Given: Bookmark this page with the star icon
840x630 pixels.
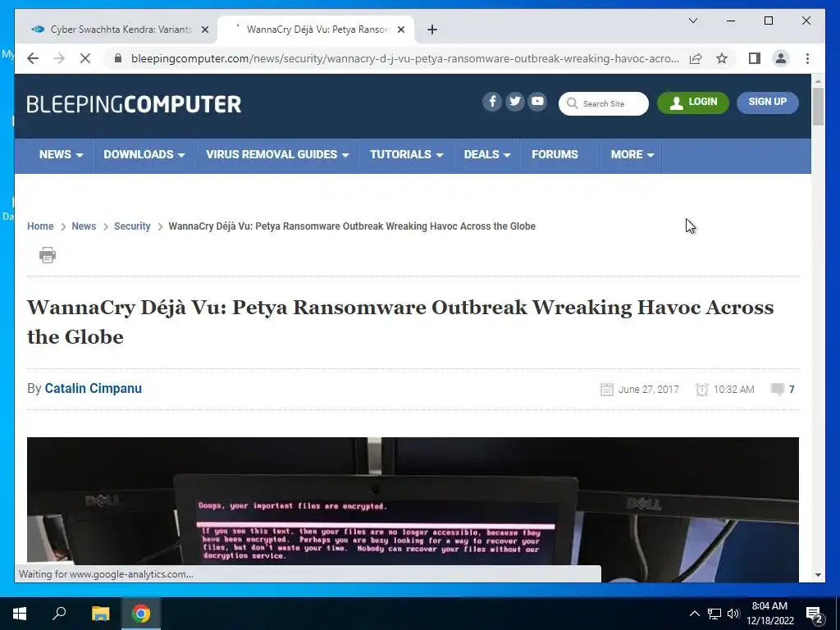Looking at the screenshot, I should coord(722,58).
